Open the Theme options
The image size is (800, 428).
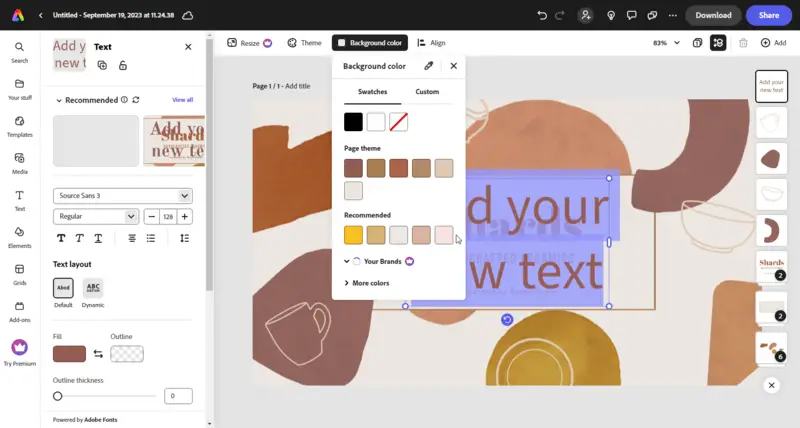point(305,43)
